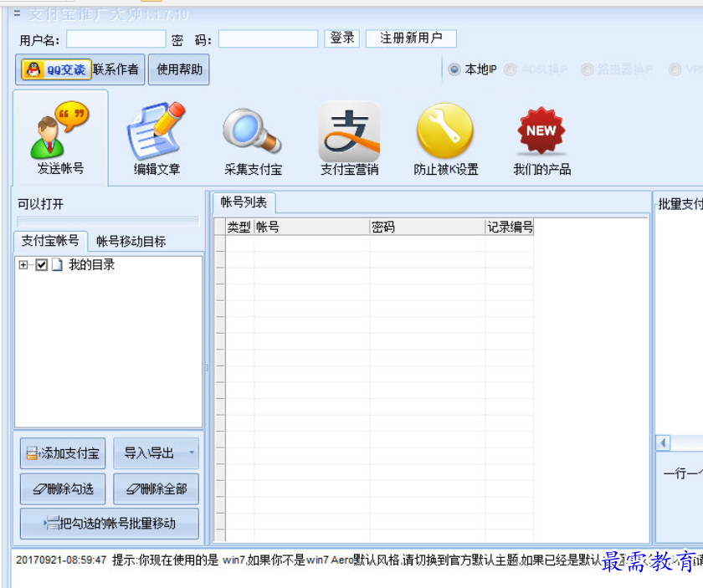Screen dimensions: 703x588
Task: Click the 登录 login button
Action: (342, 38)
